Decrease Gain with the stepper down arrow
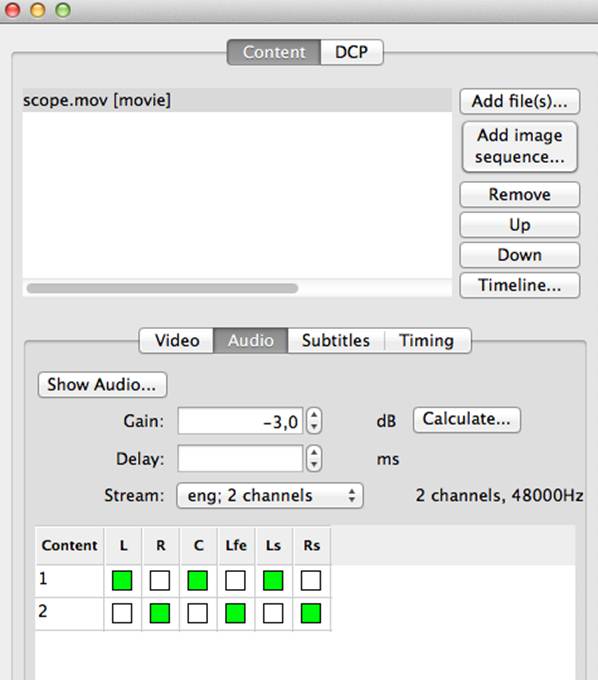The image size is (598, 680). pyautogui.click(x=314, y=427)
